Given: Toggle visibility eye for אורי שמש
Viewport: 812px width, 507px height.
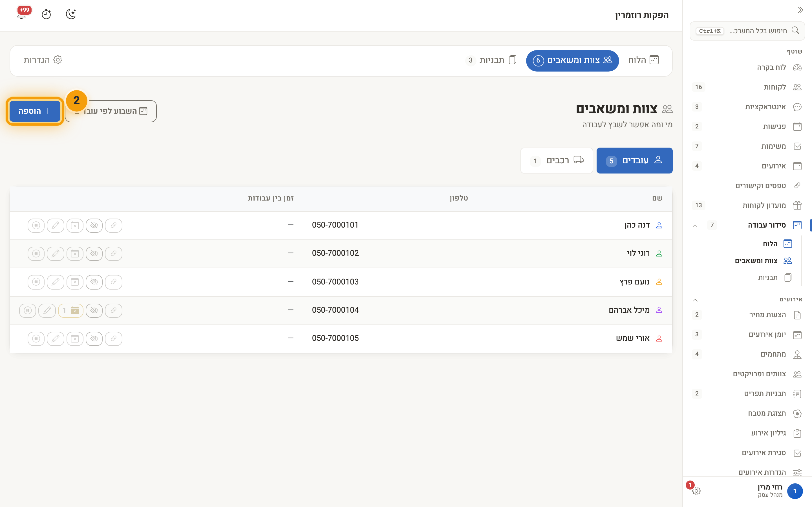Looking at the screenshot, I should [x=94, y=339].
